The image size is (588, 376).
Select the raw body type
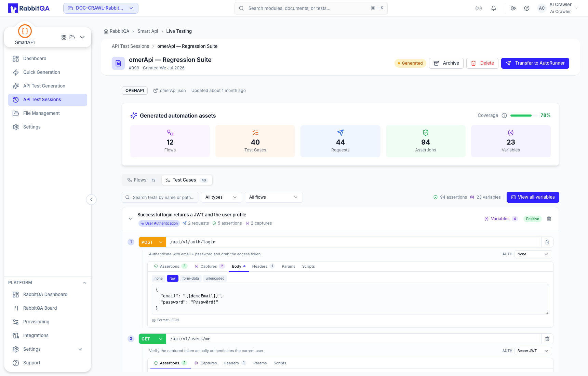pyautogui.click(x=173, y=279)
